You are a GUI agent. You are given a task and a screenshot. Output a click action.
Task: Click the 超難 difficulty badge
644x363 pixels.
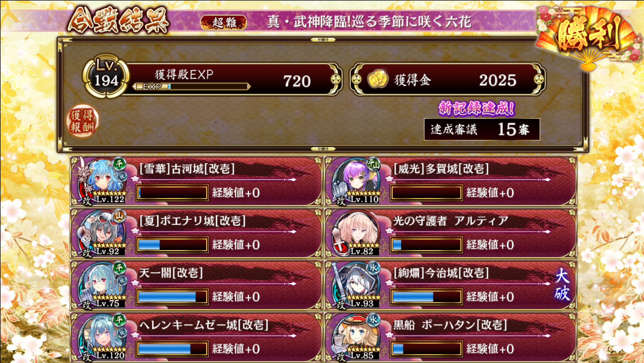(224, 22)
